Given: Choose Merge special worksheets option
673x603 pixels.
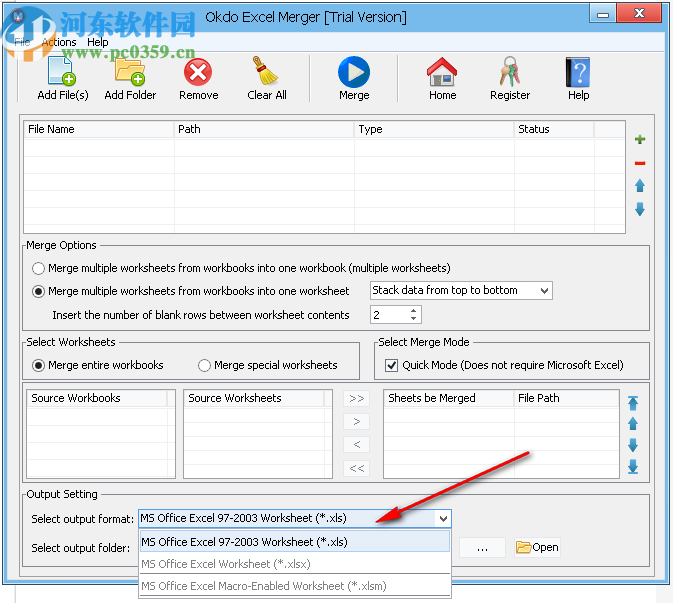Looking at the screenshot, I should pyautogui.click(x=205, y=365).
